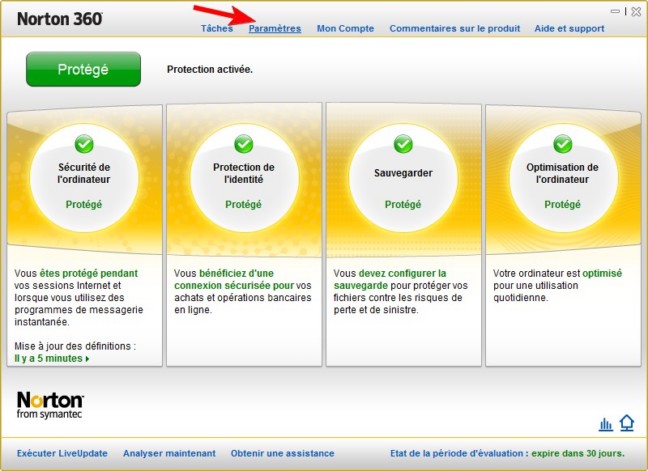This screenshot has height=471, width=648.
Task: Click Protégé label under Sauvegarder
Action: pyautogui.click(x=403, y=205)
